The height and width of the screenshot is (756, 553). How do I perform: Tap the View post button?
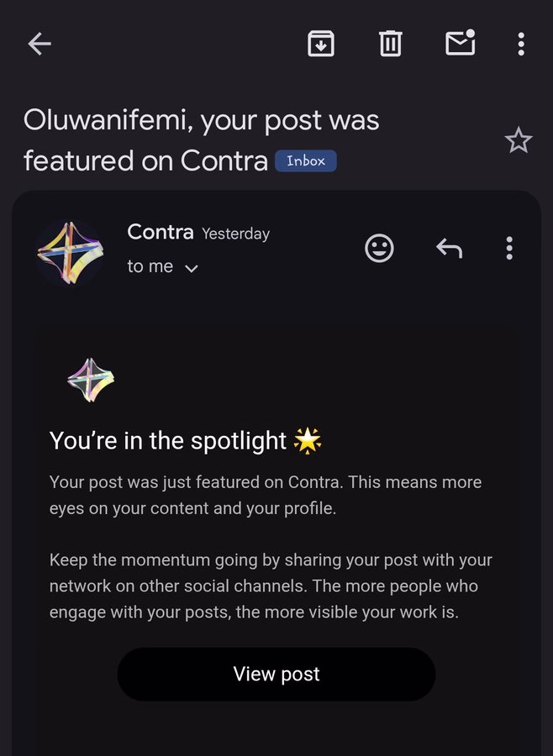click(276, 674)
